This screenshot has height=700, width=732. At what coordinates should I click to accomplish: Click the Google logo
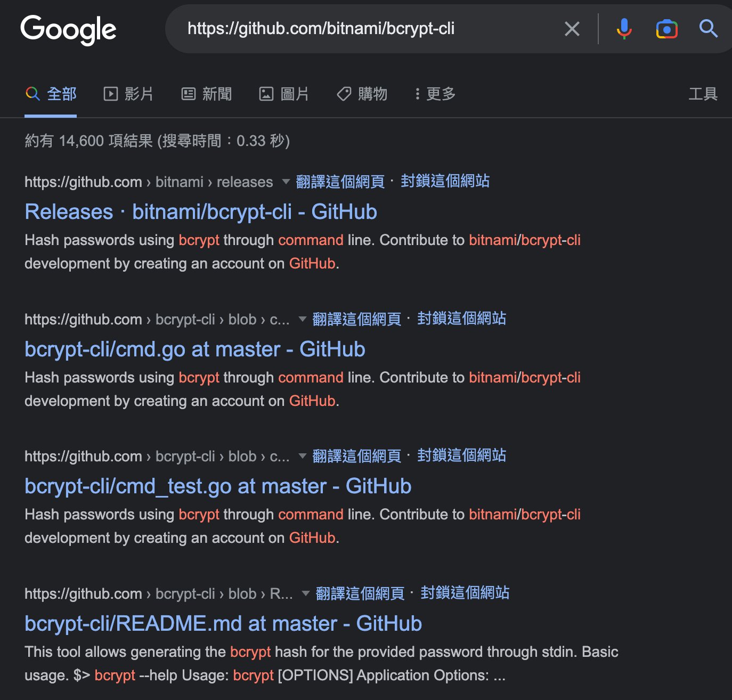(68, 30)
